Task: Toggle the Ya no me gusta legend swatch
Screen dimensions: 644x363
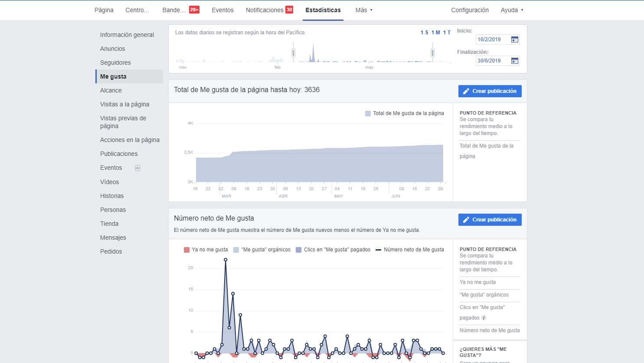Action: [x=186, y=250]
